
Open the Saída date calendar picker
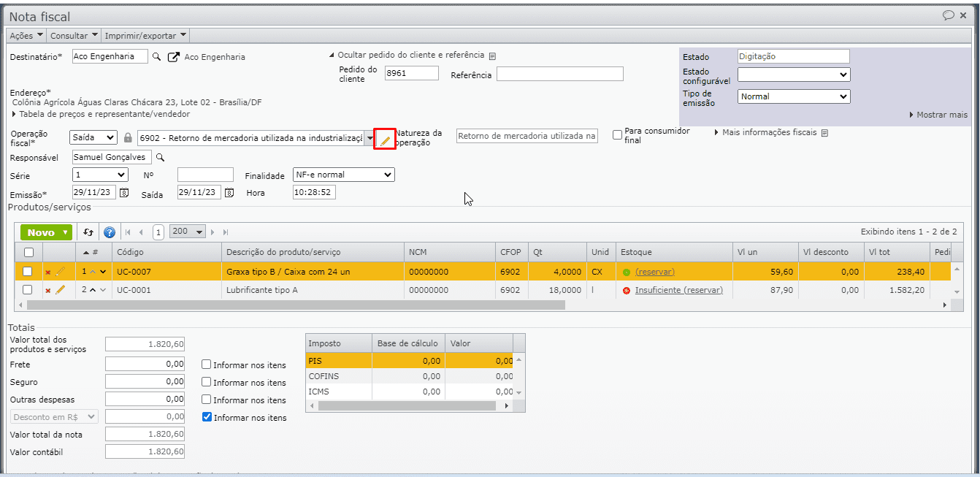(229, 193)
